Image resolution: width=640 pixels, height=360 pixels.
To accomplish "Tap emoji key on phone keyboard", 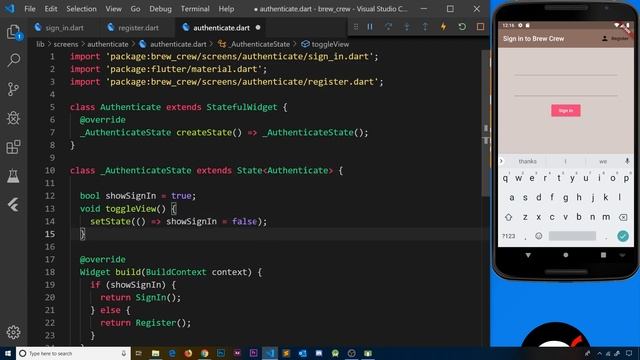I will pos(539,236).
